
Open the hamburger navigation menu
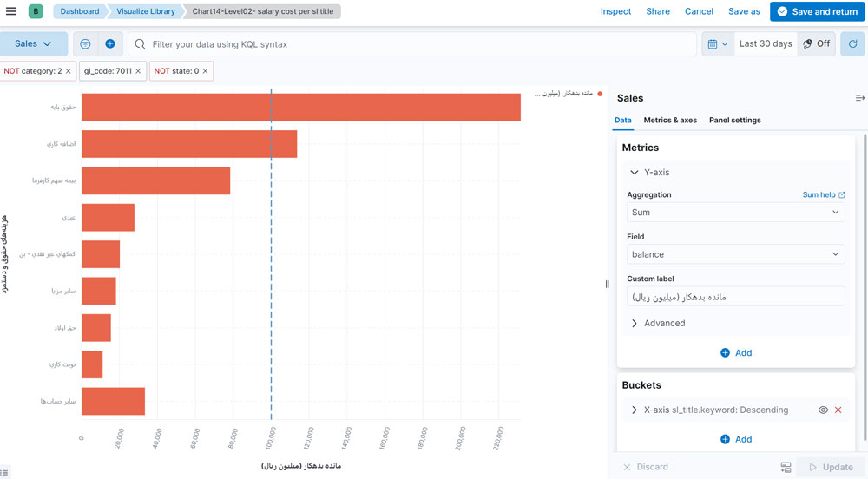tap(11, 11)
